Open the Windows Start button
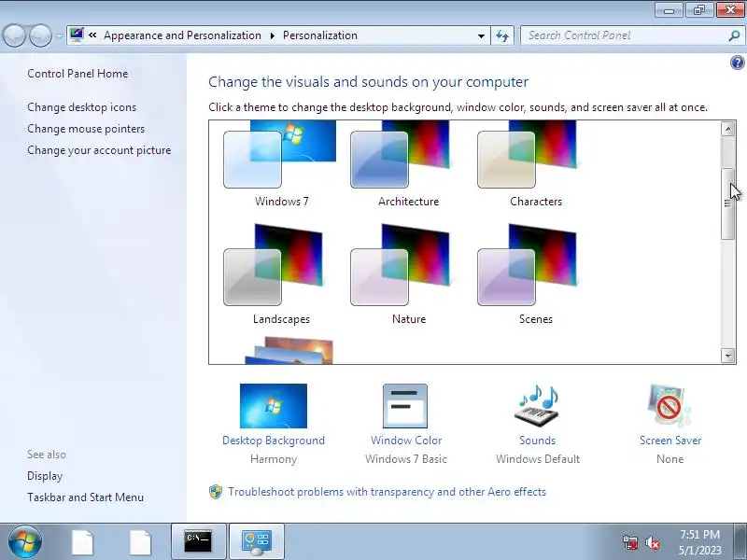The width and height of the screenshot is (747, 560). pyautogui.click(x=25, y=541)
